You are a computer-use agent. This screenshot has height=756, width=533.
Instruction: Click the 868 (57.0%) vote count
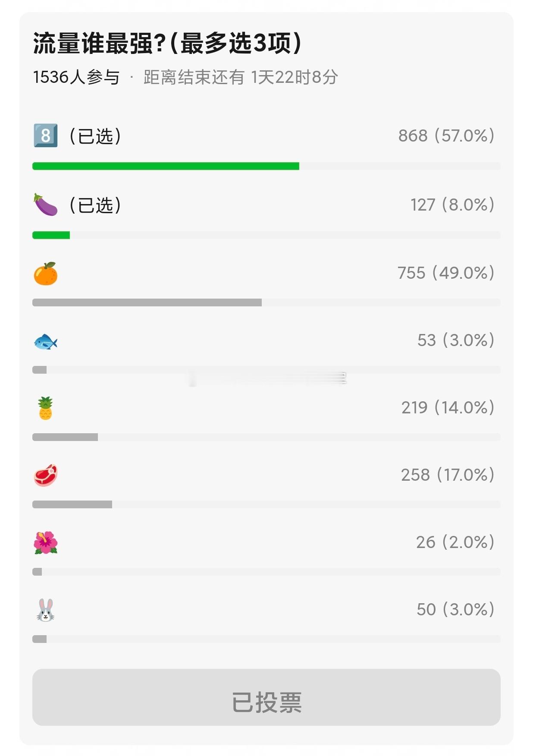click(446, 135)
